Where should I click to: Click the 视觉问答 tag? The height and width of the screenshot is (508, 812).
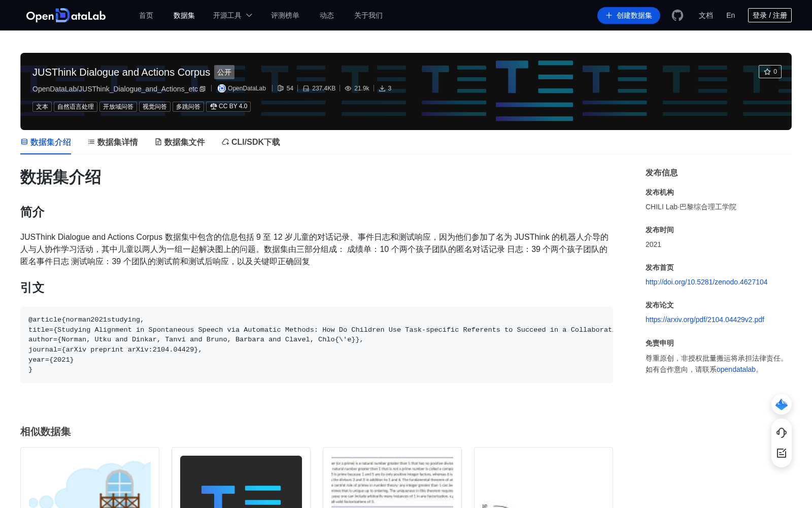click(x=155, y=107)
